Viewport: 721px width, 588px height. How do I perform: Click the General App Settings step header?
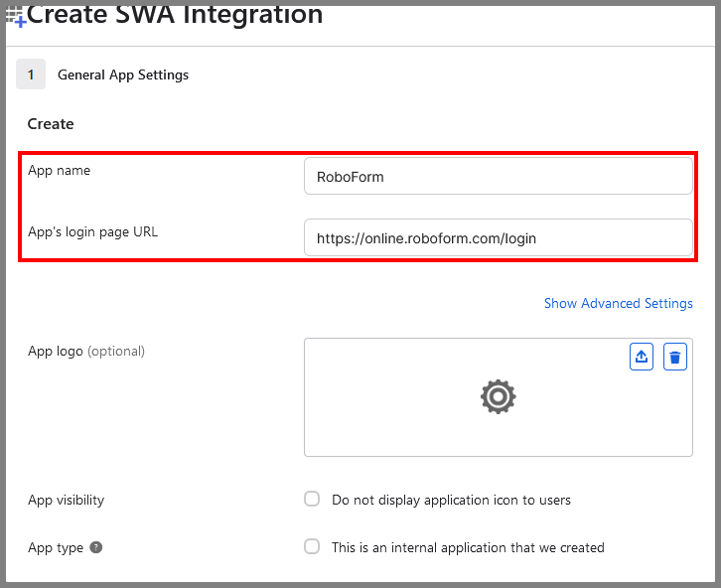point(123,74)
